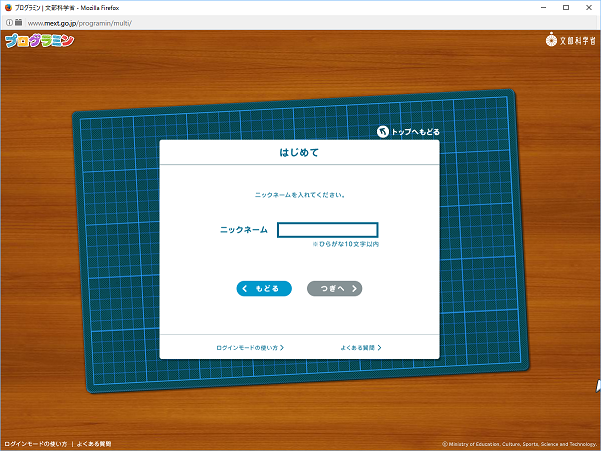Image resolution: width=601 pixels, height=451 pixels.
Task: Click the はじめて dialog heading text
Action: [299, 153]
